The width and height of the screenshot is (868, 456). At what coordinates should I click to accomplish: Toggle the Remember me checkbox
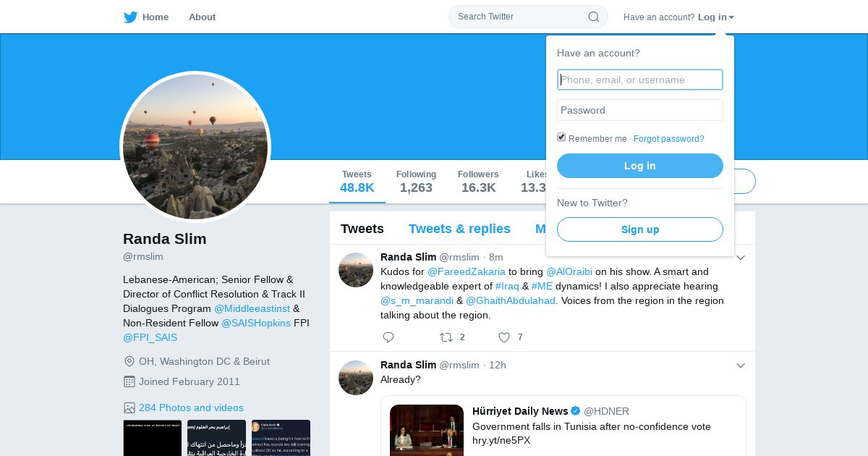pyautogui.click(x=561, y=138)
